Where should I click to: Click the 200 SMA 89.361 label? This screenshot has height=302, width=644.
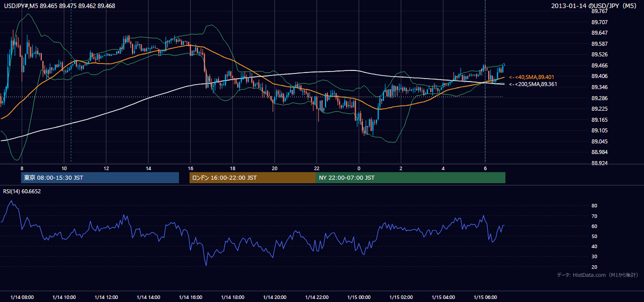click(x=533, y=84)
